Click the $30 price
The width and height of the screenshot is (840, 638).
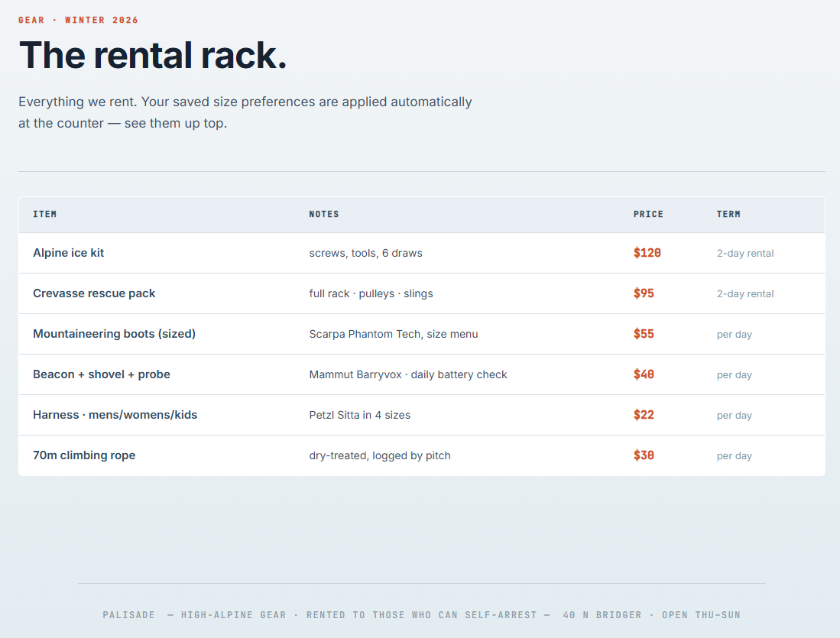pyautogui.click(x=644, y=455)
